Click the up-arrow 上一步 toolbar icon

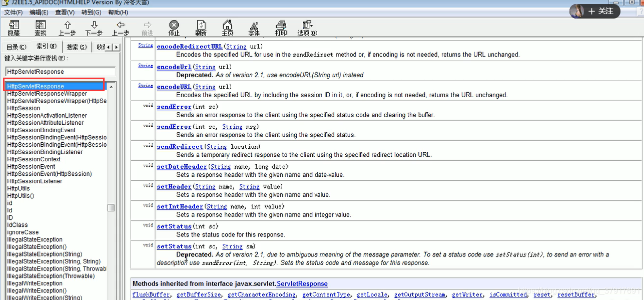pyautogui.click(x=67, y=28)
